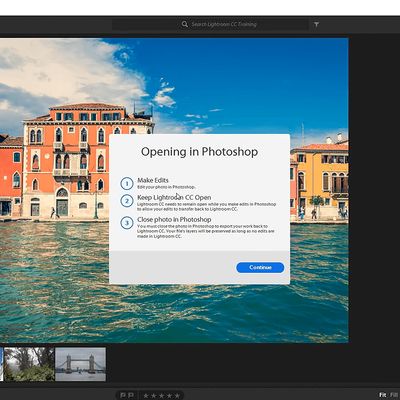Screen dimensions: 400x400
Task: Click the step 1 circled number
Action: 127,183
